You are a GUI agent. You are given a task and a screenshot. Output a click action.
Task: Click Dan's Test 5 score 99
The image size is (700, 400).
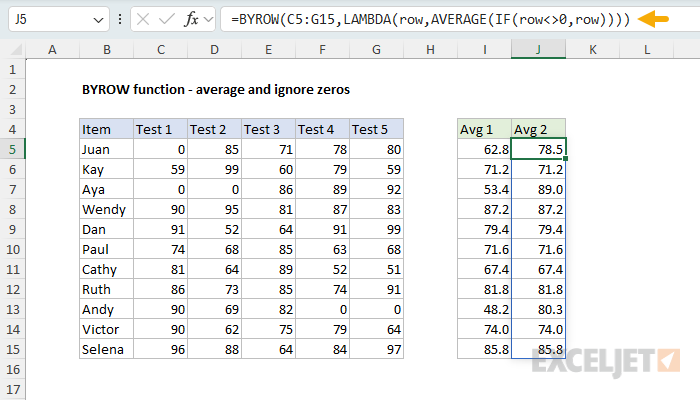click(377, 229)
